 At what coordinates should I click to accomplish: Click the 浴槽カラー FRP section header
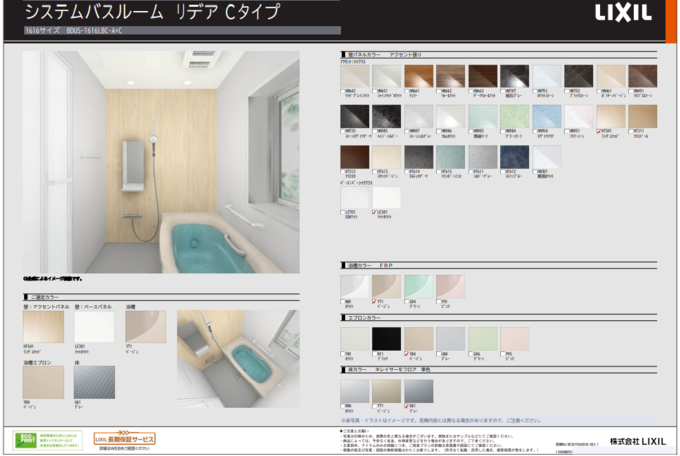point(370,267)
